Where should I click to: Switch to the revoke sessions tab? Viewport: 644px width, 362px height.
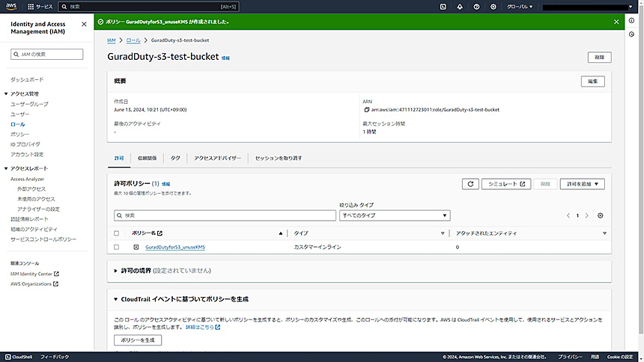click(279, 158)
